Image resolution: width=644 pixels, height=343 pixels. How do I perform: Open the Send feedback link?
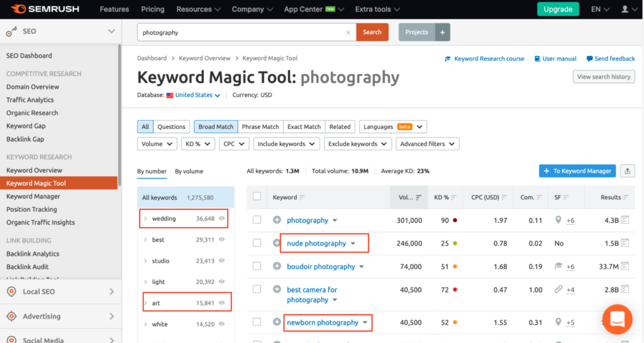tap(611, 58)
